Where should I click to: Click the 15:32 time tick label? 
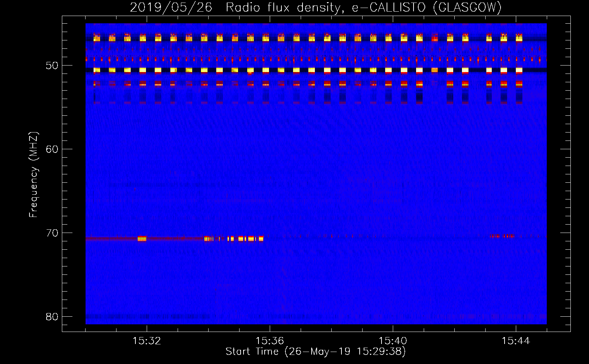pyautogui.click(x=147, y=341)
